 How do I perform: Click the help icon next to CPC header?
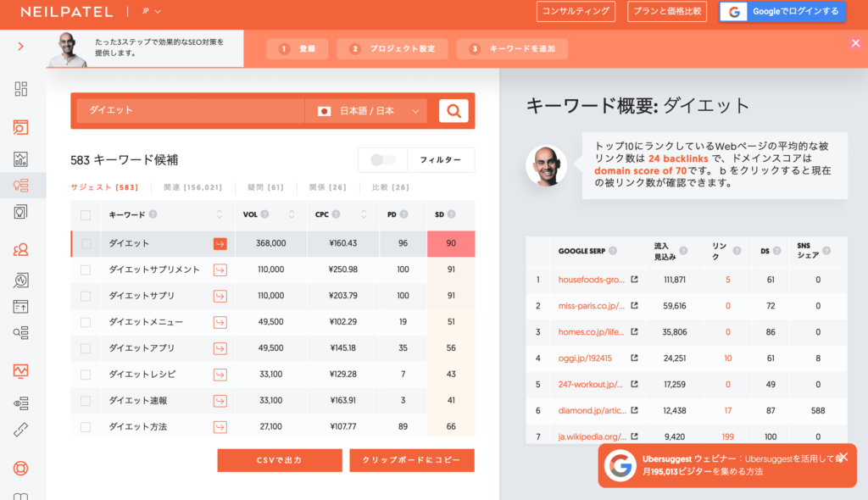click(336, 214)
